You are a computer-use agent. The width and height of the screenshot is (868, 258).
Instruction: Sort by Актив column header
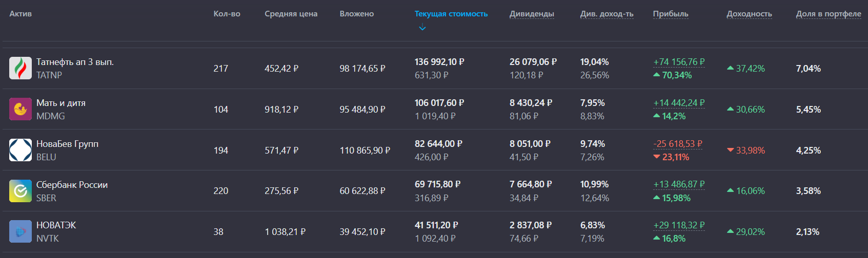21,14
